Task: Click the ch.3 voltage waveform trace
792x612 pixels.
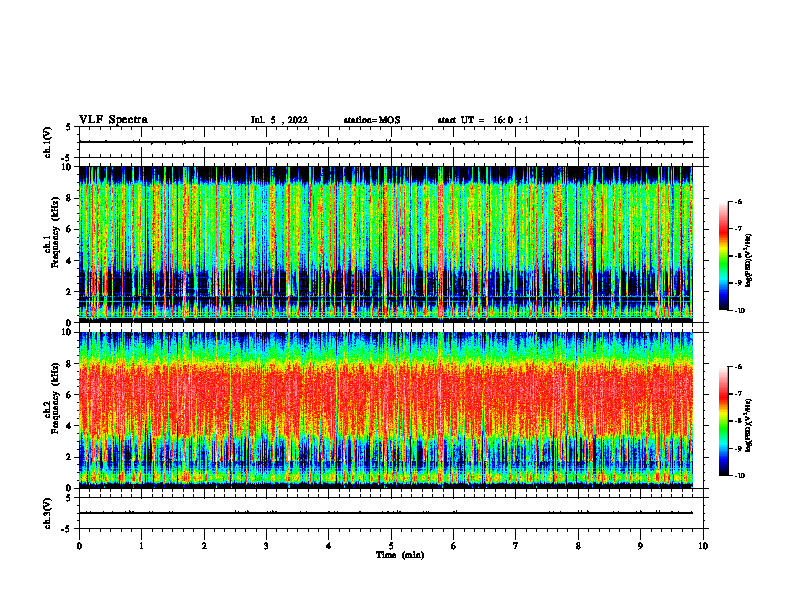Action: point(386,513)
